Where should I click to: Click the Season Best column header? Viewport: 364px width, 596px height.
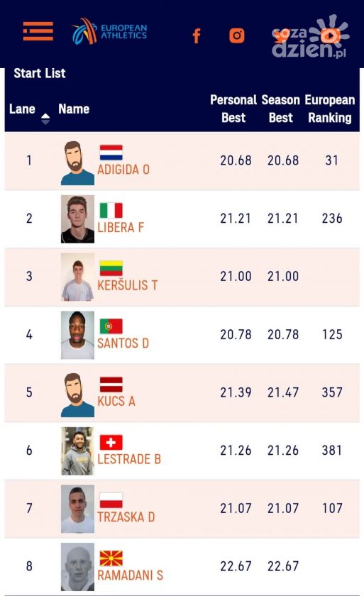pyautogui.click(x=280, y=109)
